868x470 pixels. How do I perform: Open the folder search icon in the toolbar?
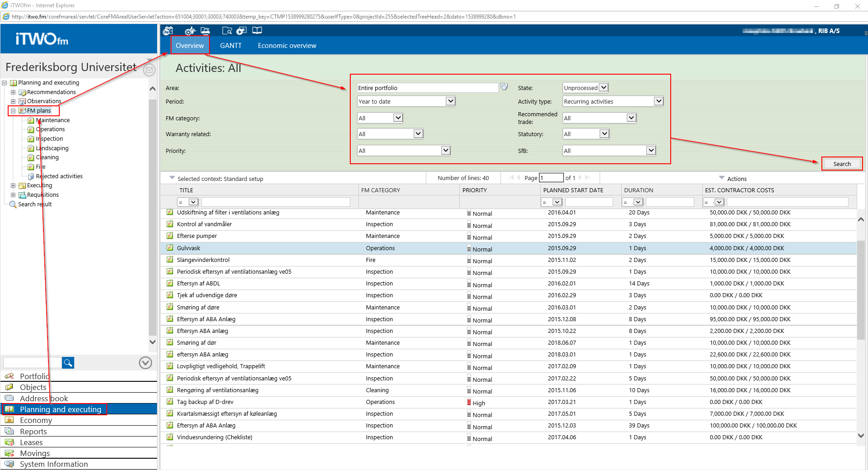tap(227, 30)
